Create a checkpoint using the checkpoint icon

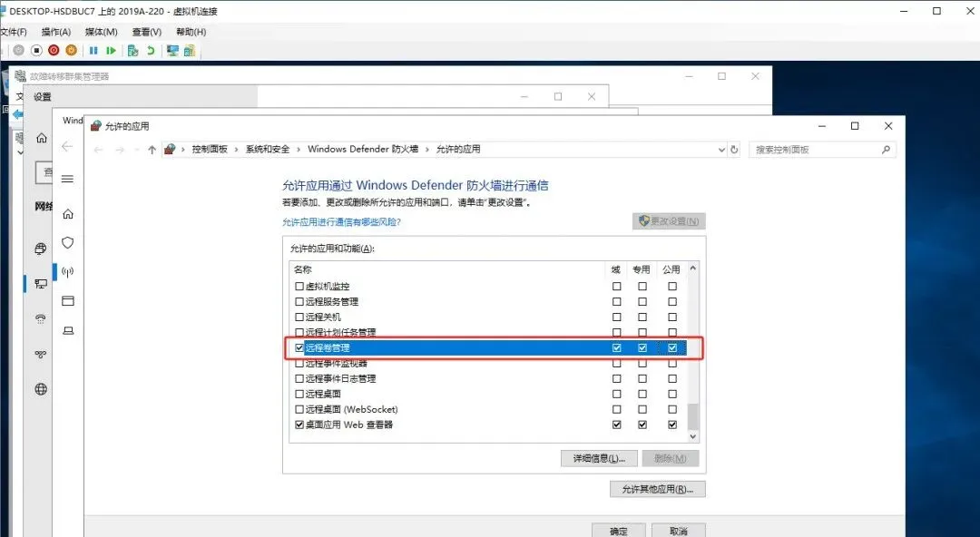pos(132,50)
